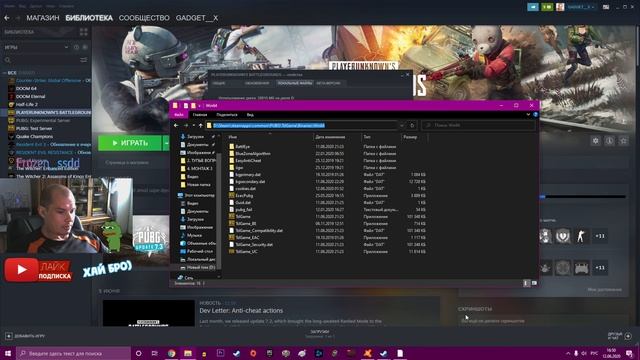640x360 pixels.
Task: Sort files by Дата изменения column header
Action: [330, 137]
